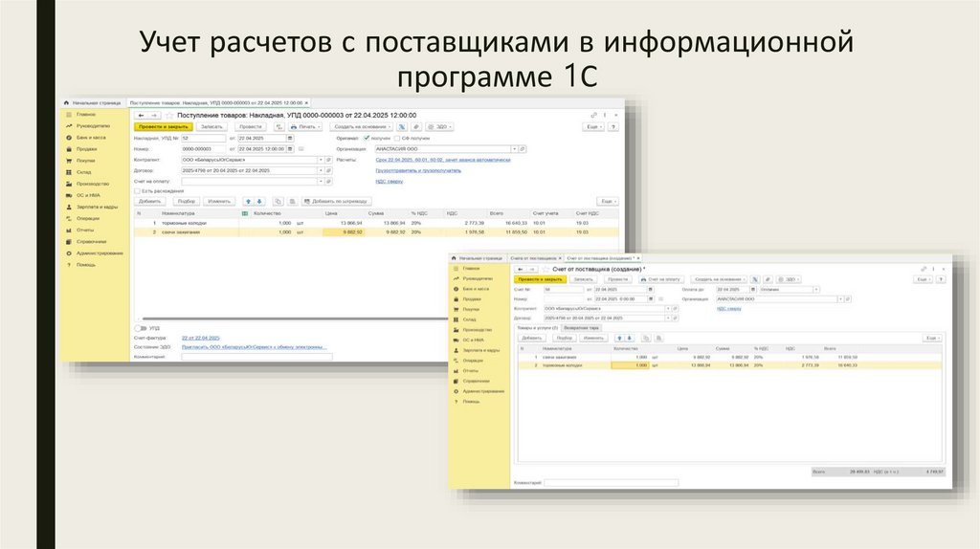Click Комментарий field in receipt window
980x549 pixels.
coord(256,357)
